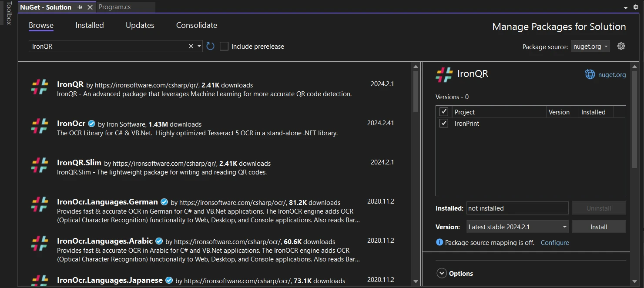The width and height of the screenshot is (644, 288).
Task: Clear the IronQR search text with the X
Action: coord(191,46)
